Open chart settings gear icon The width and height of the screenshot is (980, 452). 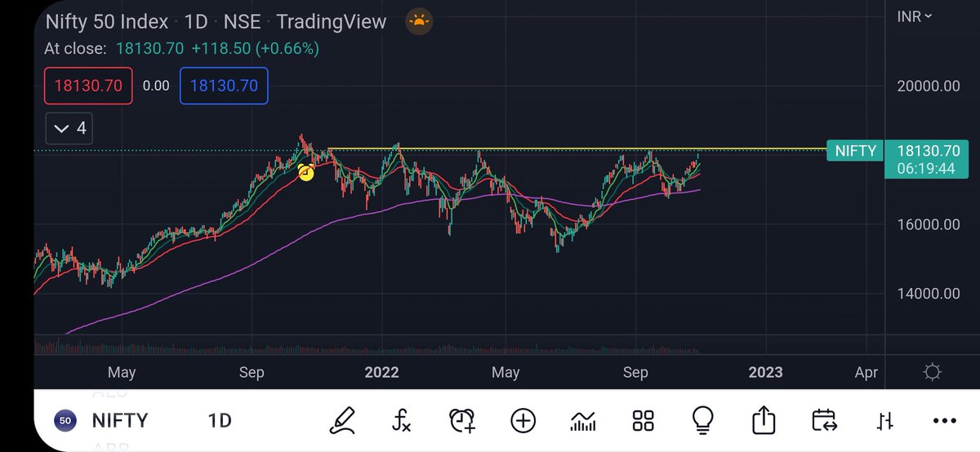(932, 373)
